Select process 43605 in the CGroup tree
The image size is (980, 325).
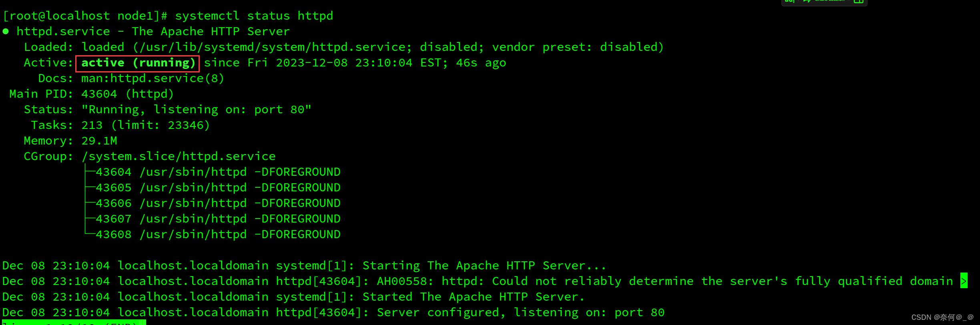(114, 188)
